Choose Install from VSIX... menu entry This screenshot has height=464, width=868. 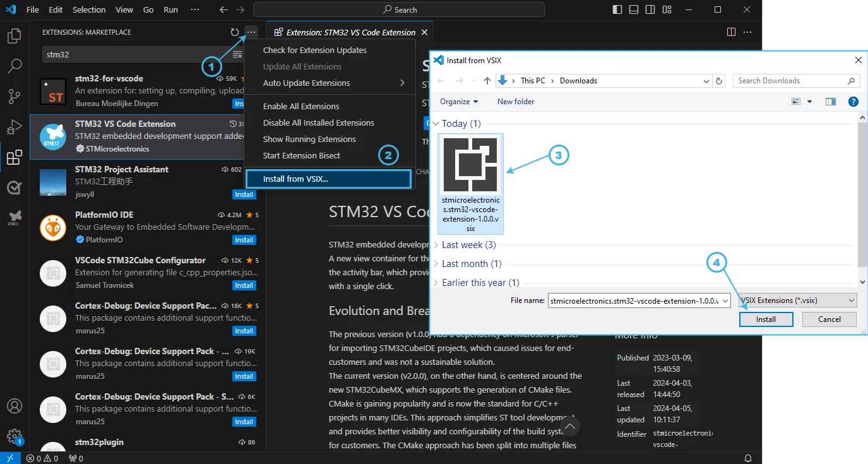328,179
